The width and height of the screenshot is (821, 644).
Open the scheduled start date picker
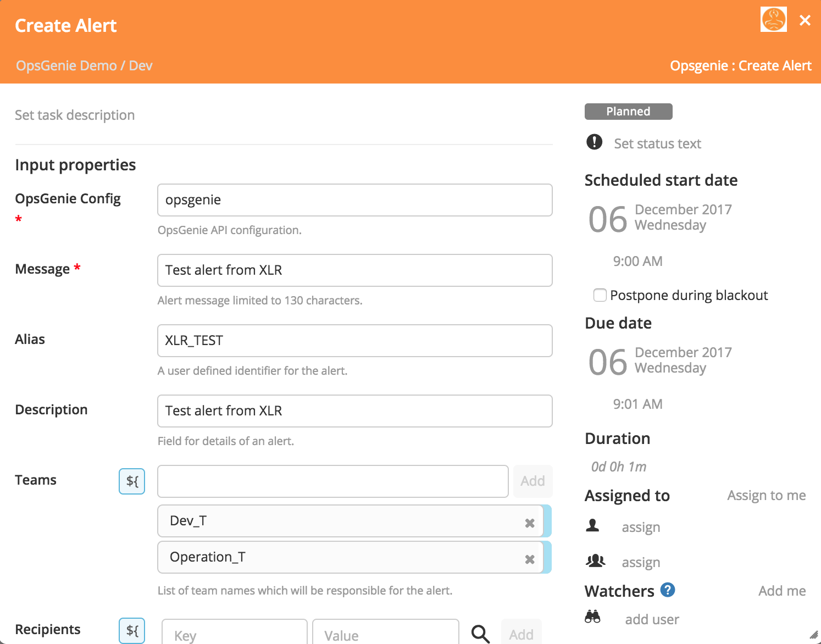click(x=660, y=218)
